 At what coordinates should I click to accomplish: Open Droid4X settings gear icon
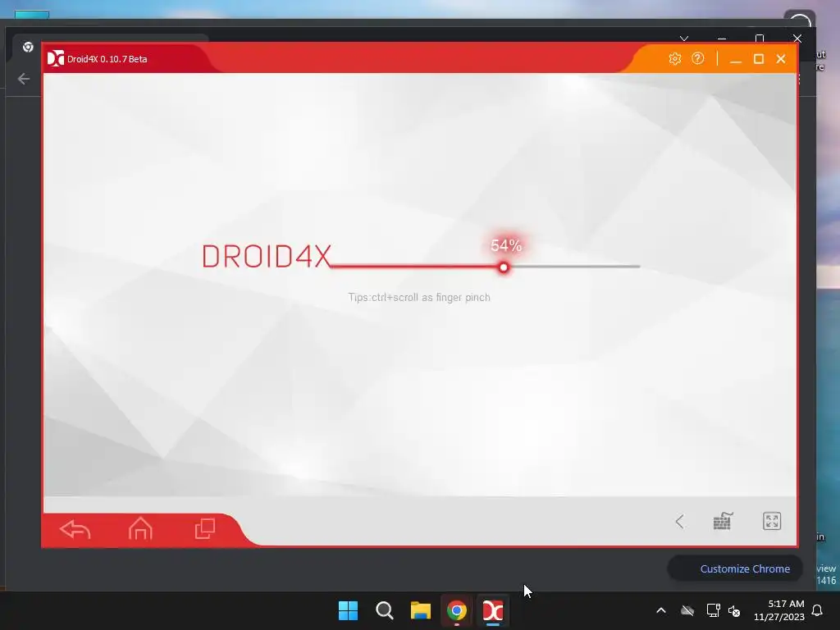coord(674,58)
